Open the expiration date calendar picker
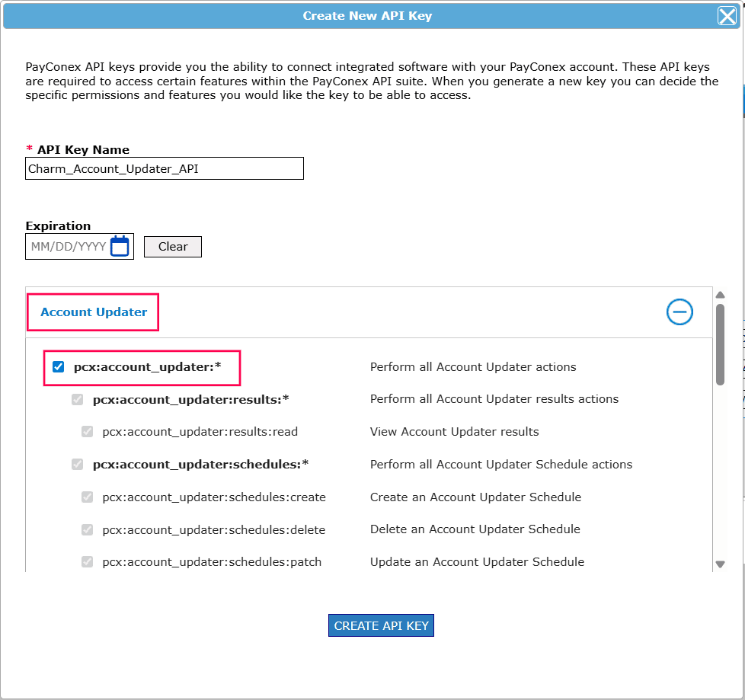Screen dimensions: 745x700 point(120,245)
